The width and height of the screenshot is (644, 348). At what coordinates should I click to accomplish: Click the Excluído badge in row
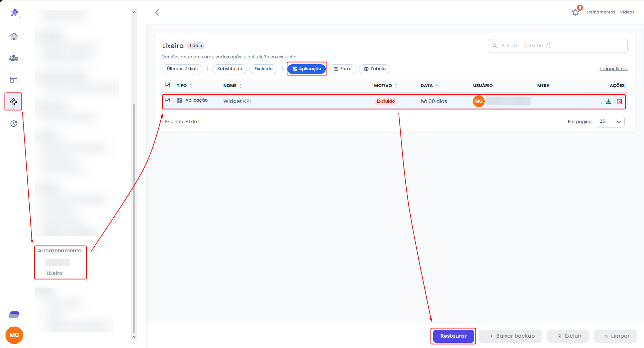click(386, 101)
